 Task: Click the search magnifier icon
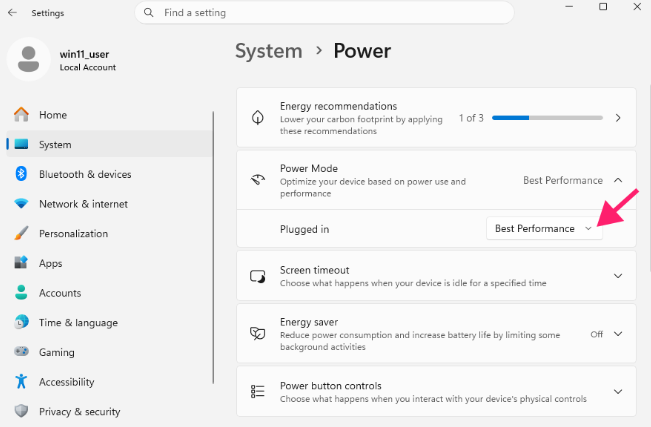click(149, 12)
